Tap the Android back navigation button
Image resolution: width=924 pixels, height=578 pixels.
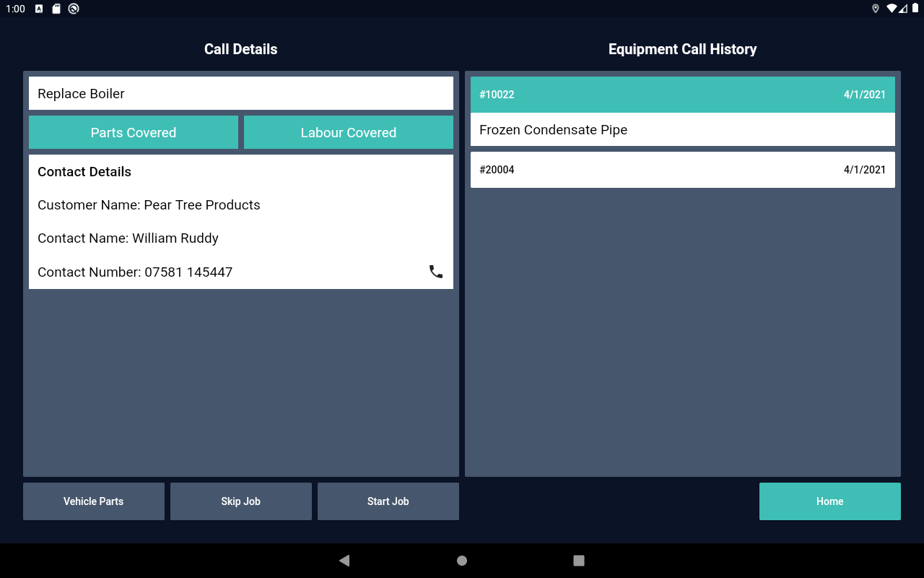click(344, 561)
